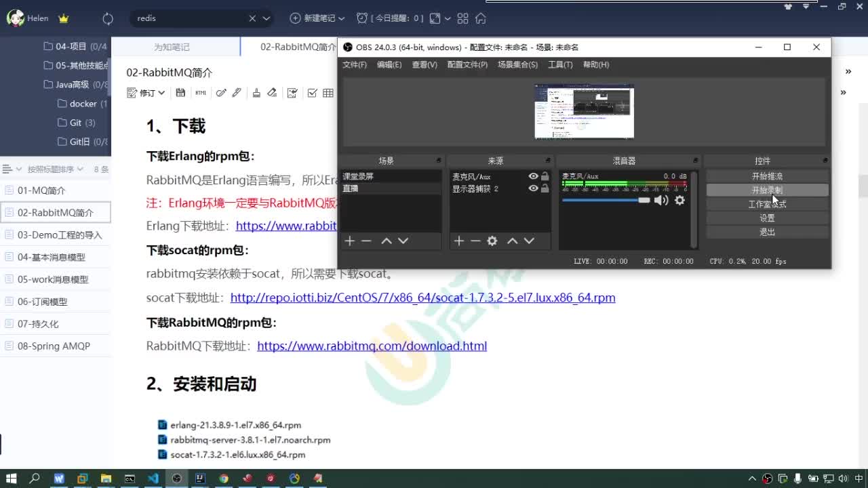Screen dimensions: 868x488
Task: Select note 01-MQ简介 in list
Action: click(56, 190)
